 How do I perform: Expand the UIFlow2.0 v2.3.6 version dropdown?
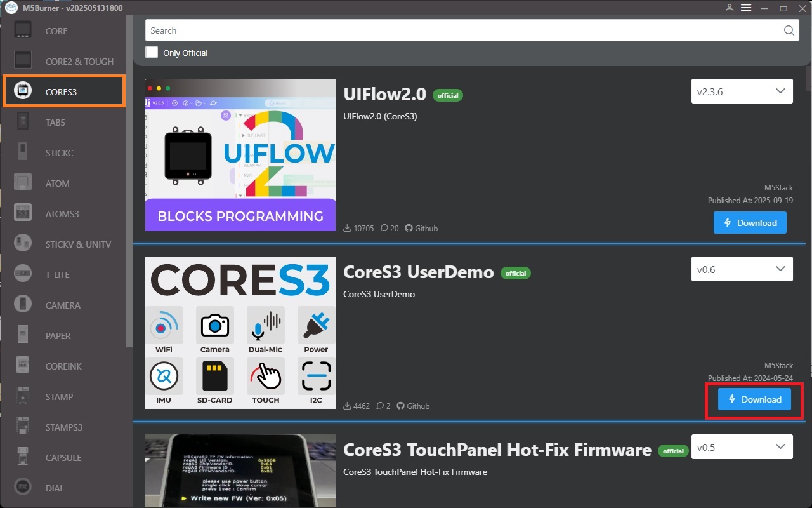[742, 91]
